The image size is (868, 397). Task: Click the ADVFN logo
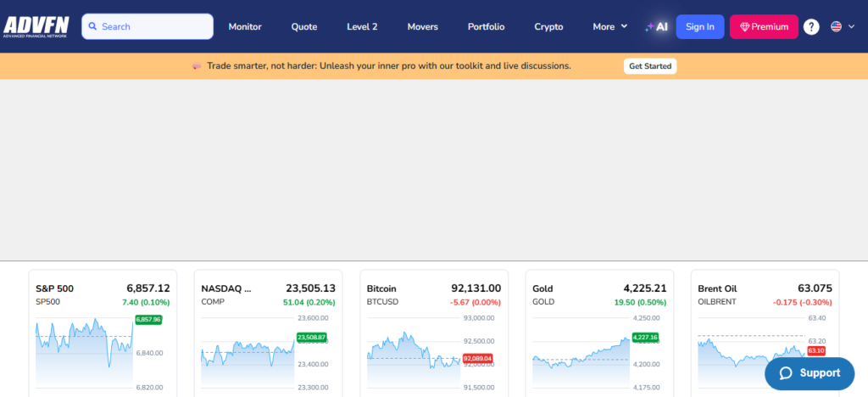[x=38, y=26]
